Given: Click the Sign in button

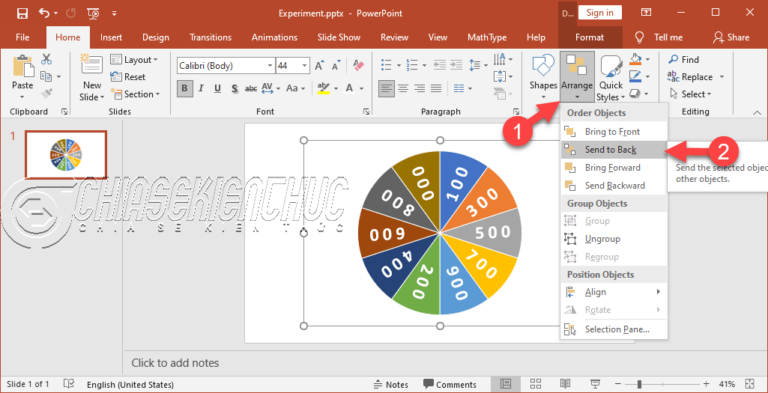Looking at the screenshot, I should 600,13.
